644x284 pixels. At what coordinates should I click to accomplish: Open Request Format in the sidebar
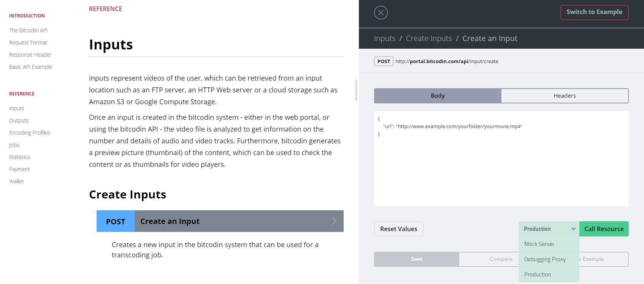28,43
